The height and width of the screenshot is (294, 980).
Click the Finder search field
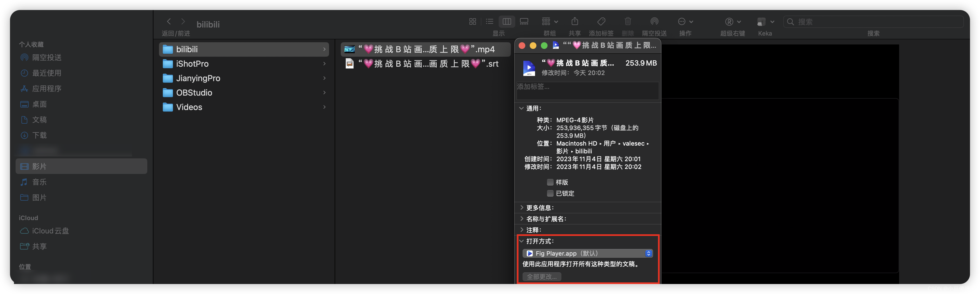click(x=873, y=22)
